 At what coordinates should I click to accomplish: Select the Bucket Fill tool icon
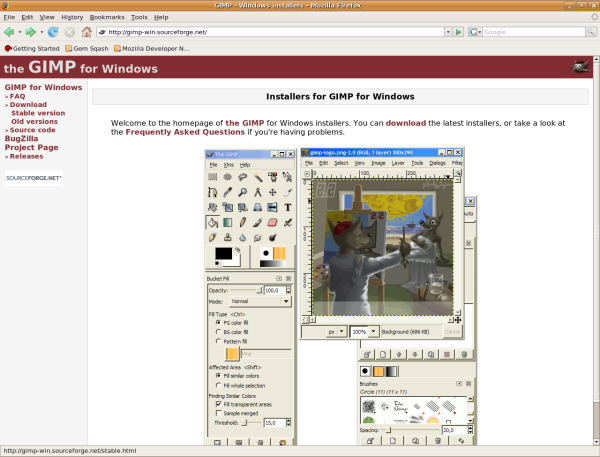click(213, 223)
